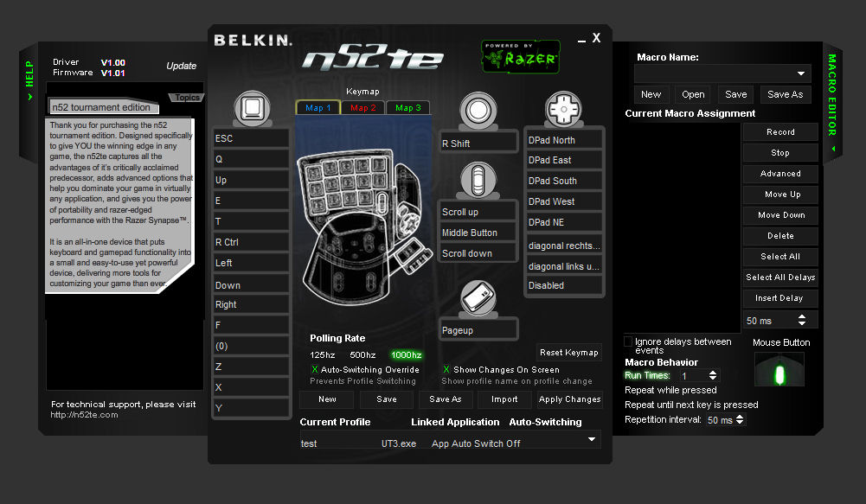Click the Razer logo badge
This screenshot has height=504, width=866.
[520, 56]
